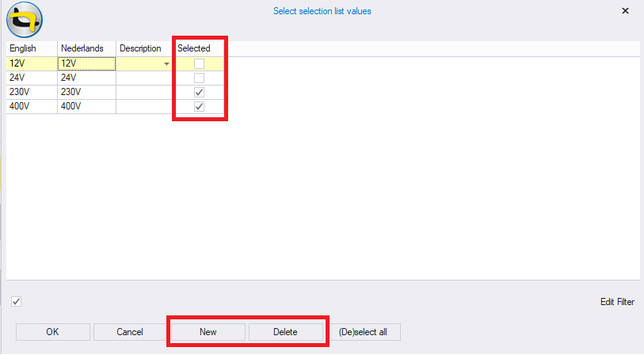Select the Nederlands cell 24V
644x355 pixels.
[86, 78]
